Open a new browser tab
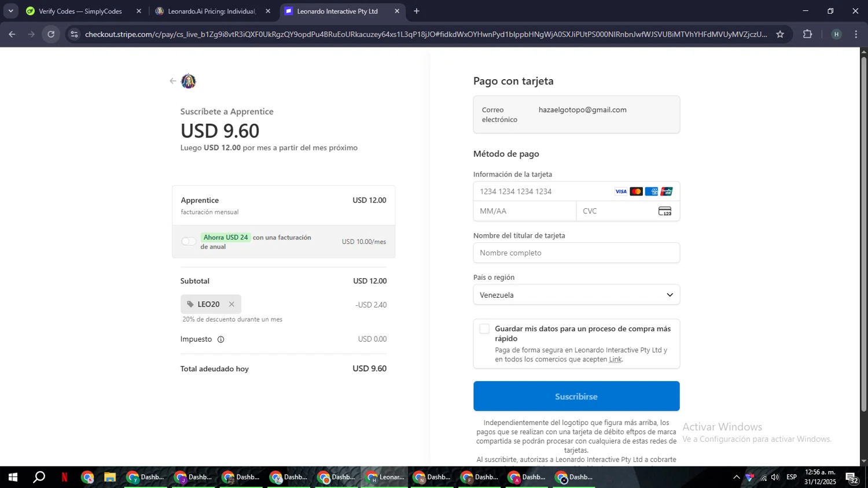The height and width of the screenshot is (488, 868). click(417, 11)
